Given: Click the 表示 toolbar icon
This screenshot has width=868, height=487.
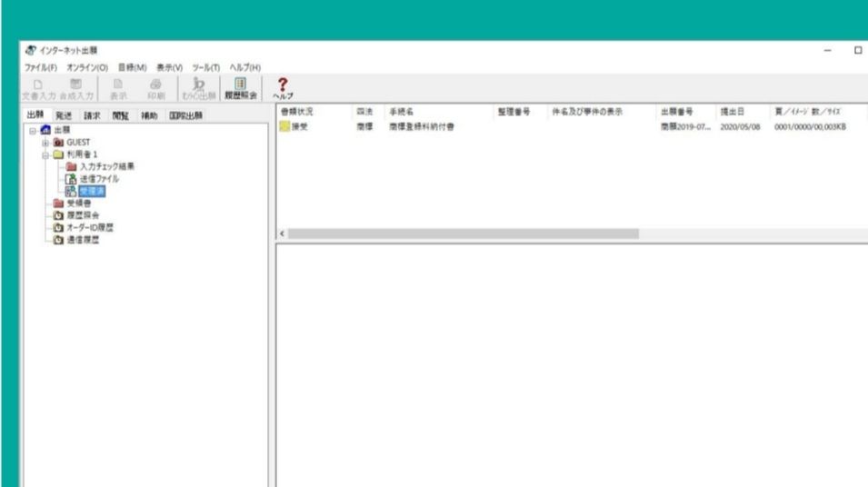Looking at the screenshot, I should coord(119,86).
